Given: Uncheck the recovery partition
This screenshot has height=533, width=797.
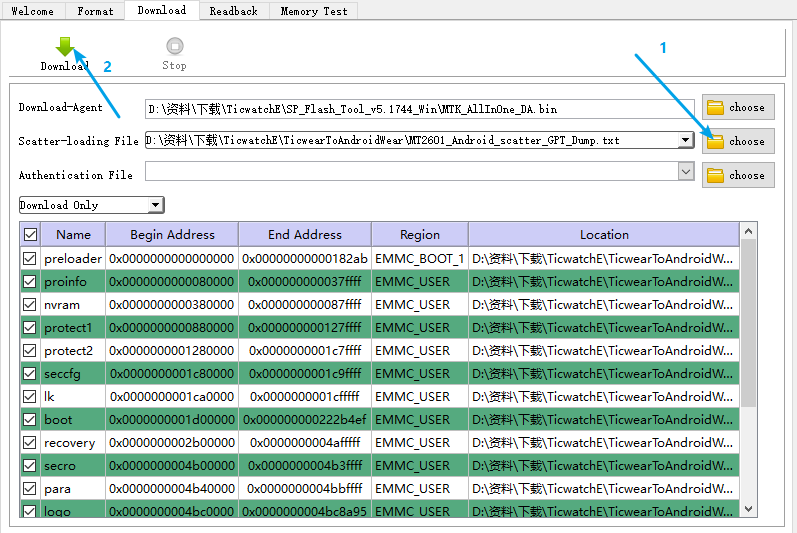Looking at the screenshot, I should coord(29,443).
